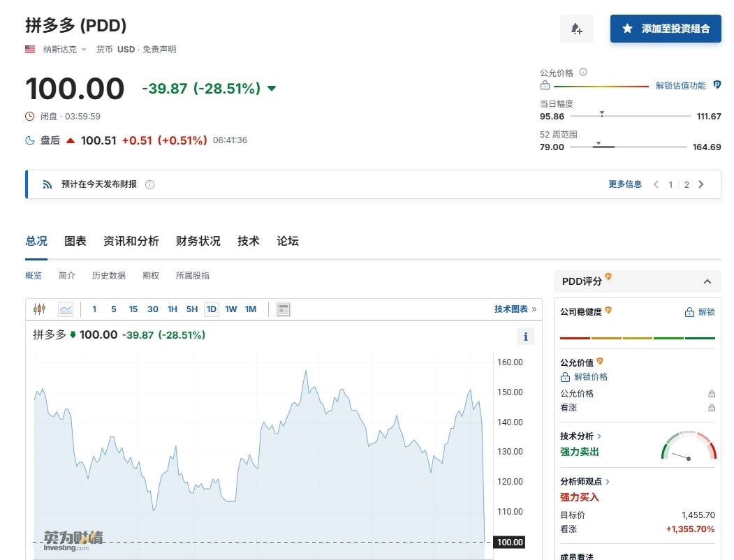734x560 pixels.
Task: Switch to the 总况 tab
Action: pos(36,241)
